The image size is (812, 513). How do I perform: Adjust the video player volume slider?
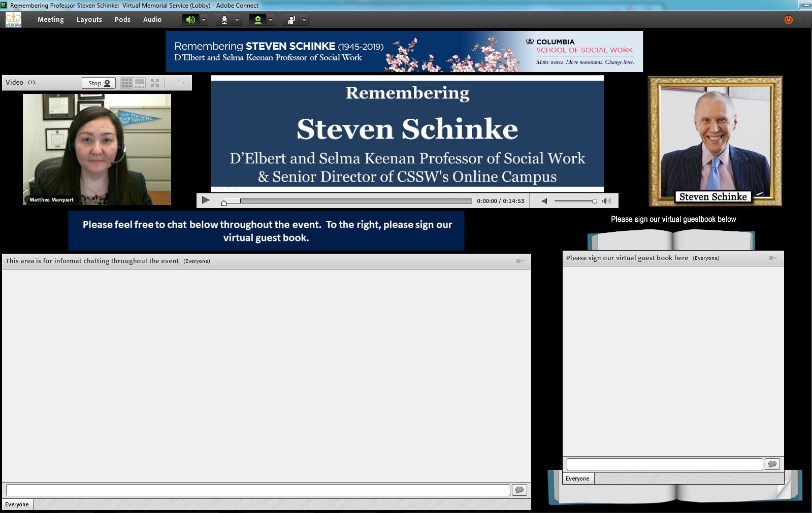click(x=575, y=201)
